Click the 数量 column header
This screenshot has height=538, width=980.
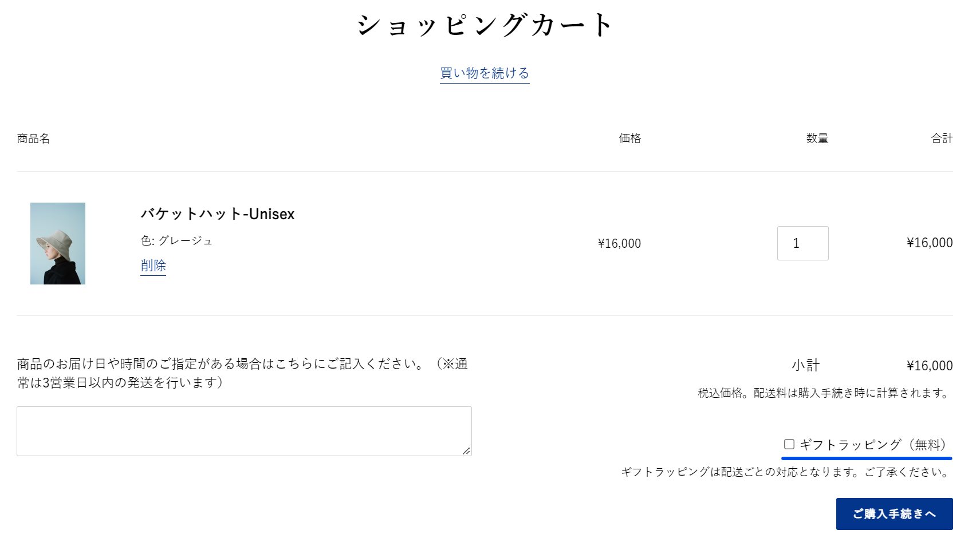[x=817, y=139]
